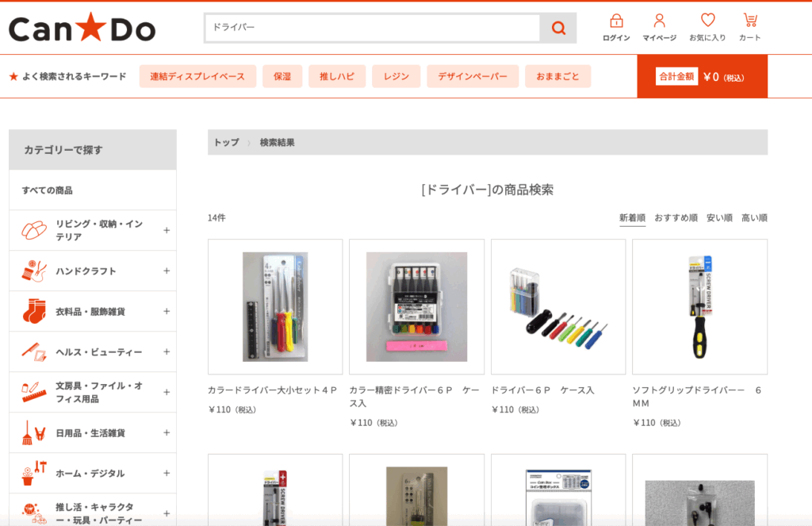
Task: Click カラードライバー大小セット４Ｐ product title
Action: click(273, 390)
